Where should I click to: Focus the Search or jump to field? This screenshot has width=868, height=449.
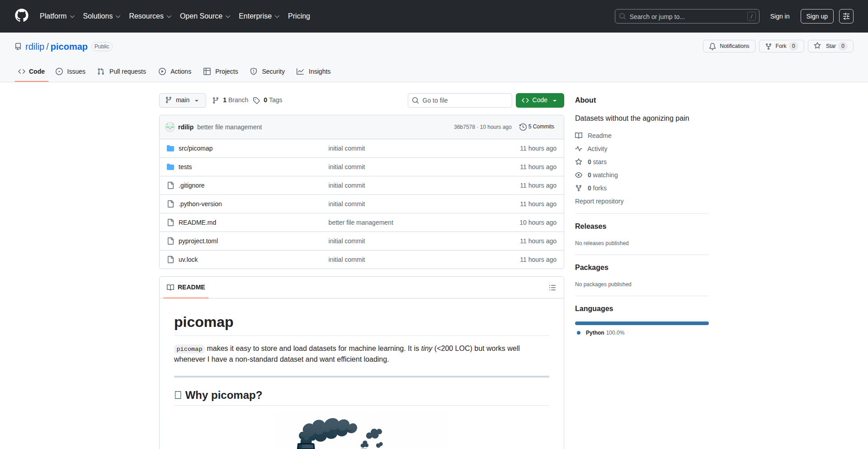point(687,16)
